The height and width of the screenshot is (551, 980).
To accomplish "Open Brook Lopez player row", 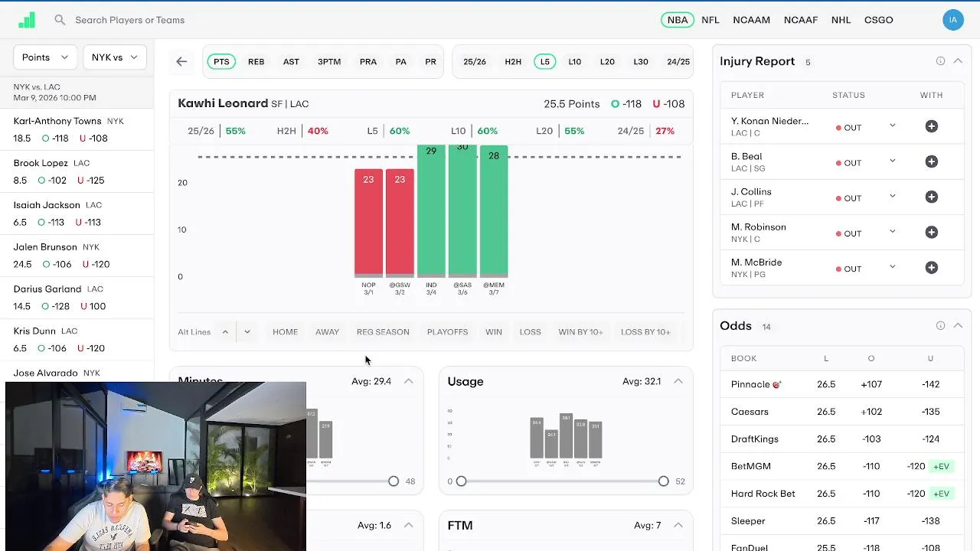I will tap(77, 172).
